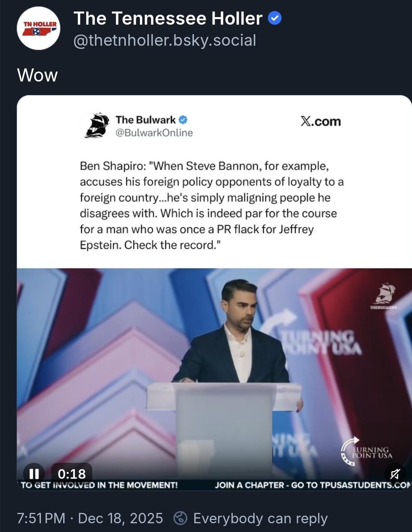
Task: Click the Ben Shapiro quote text
Action: click(212, 205)
